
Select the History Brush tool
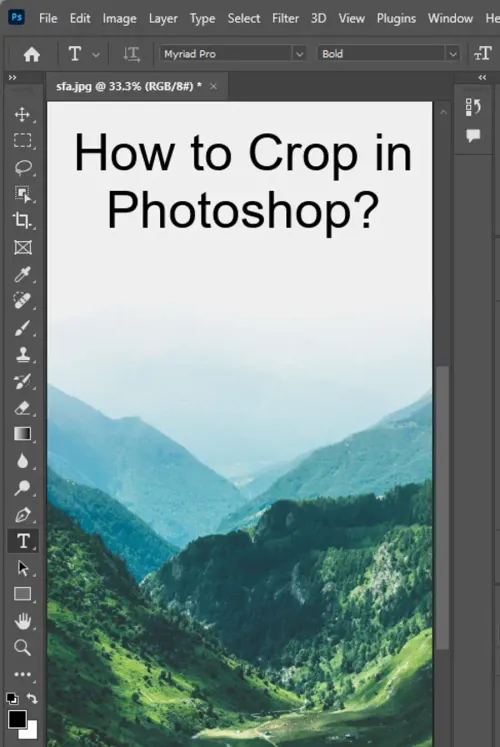pyautogui.click(x=22, y=381)
